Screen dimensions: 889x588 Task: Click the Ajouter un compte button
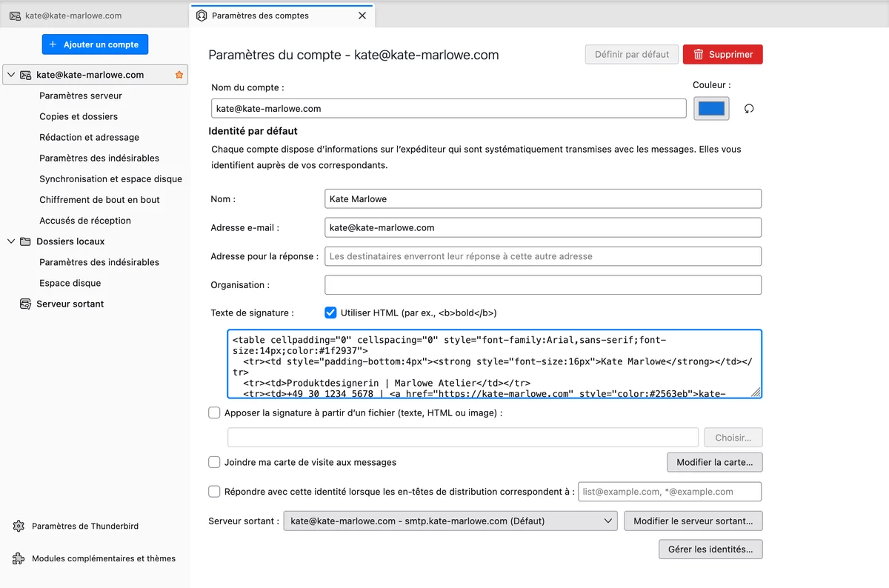pyautogui.click(x=95, y=44)
